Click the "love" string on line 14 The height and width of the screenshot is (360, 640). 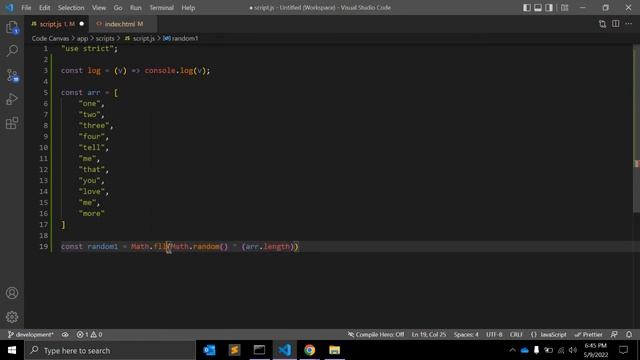(92, 191)
